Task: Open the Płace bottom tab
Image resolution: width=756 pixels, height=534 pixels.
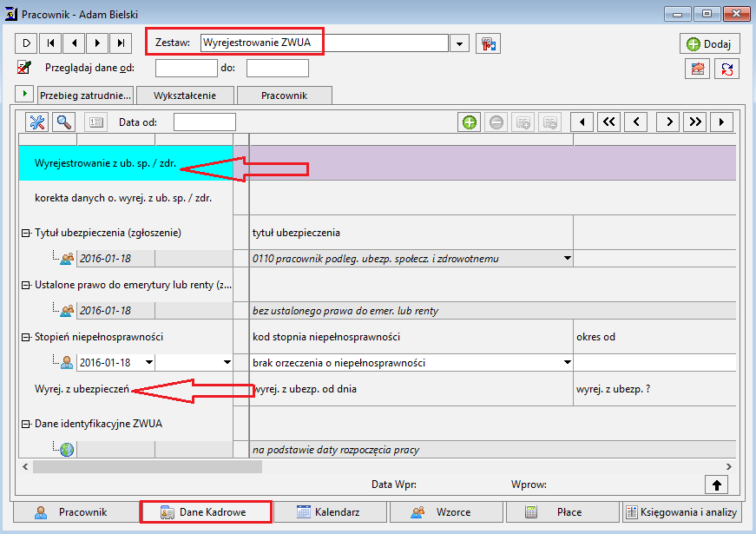Action: click(562, 512)
